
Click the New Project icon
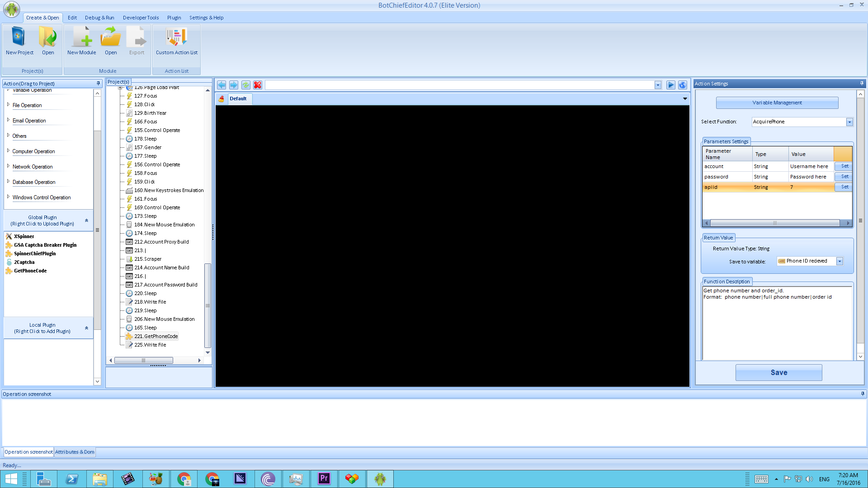pos(19,37)
